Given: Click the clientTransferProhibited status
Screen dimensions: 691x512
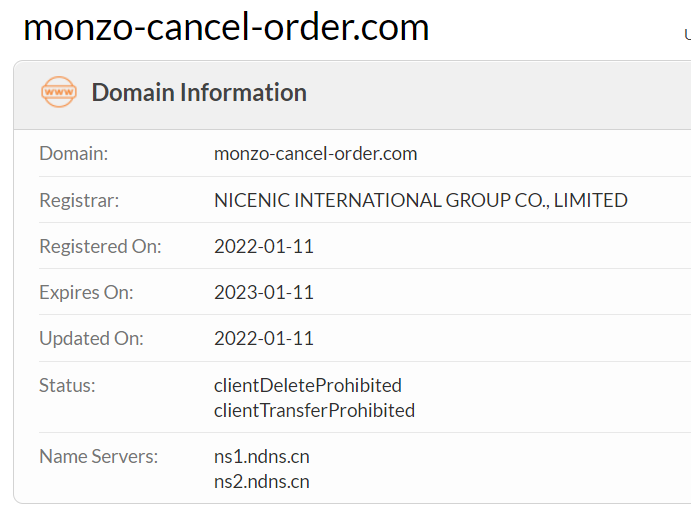Looking at the screenshot, I should [314, 410].
